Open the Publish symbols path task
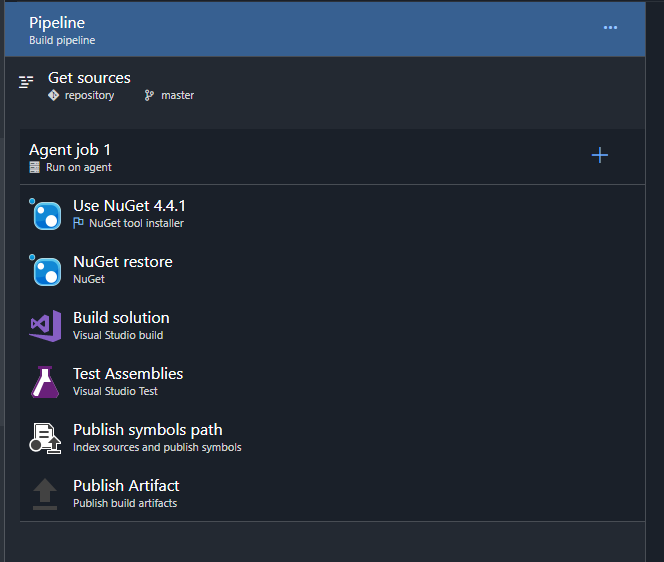This screenshot has width=664, height=562. (332, 438)
